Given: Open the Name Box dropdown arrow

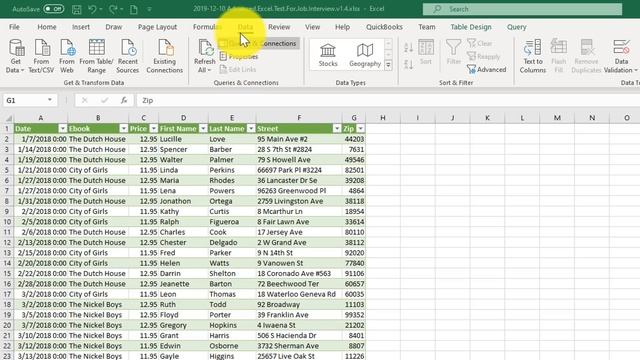Looking at the screenshot, I should pyautogui.click(x=50, y=100).
